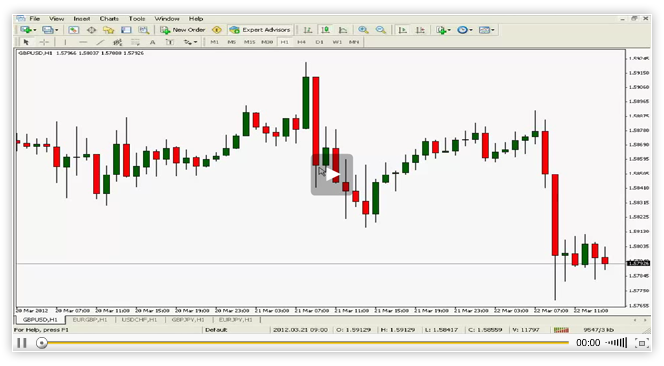This screenshot has height=366, width=664.
Task: Switch chart to Candlesticks style
Action: click(x=325, y=30)
